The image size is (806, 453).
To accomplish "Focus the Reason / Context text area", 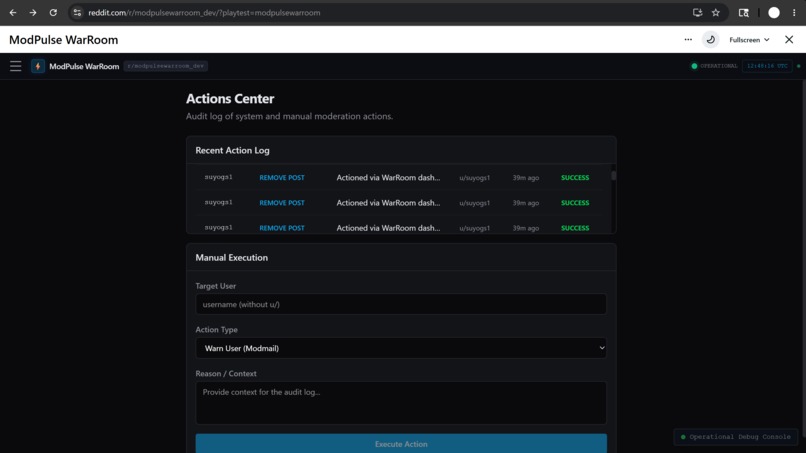I will pyautogui.click(x=401, y=403).
